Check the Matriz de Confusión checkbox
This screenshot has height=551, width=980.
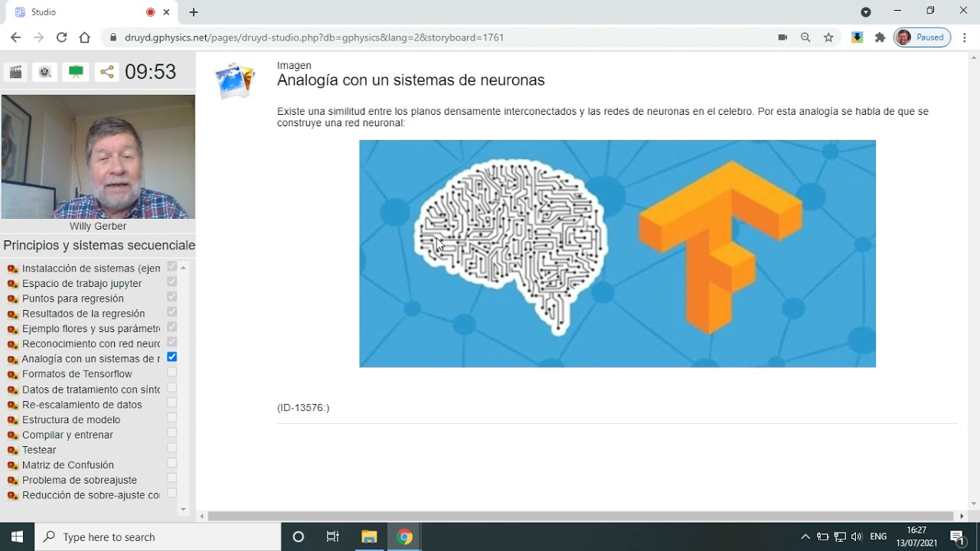(171, 463)
